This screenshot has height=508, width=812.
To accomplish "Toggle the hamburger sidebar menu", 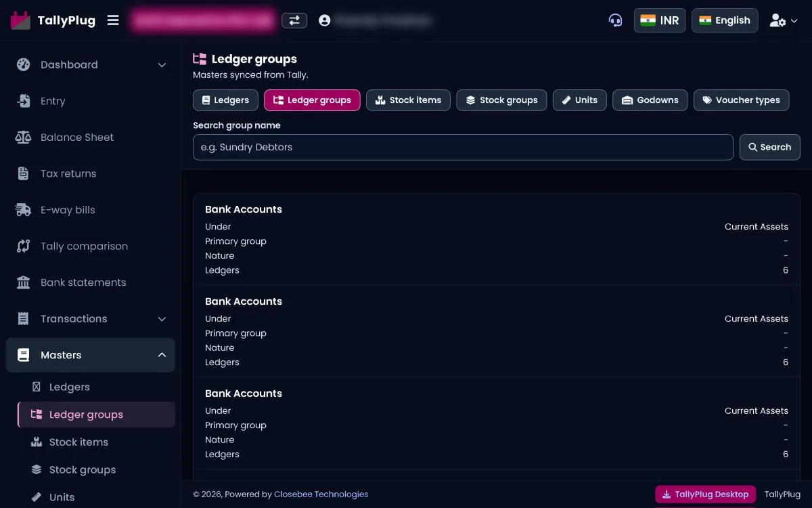I will pyautogui.click(x=113, y=20).
